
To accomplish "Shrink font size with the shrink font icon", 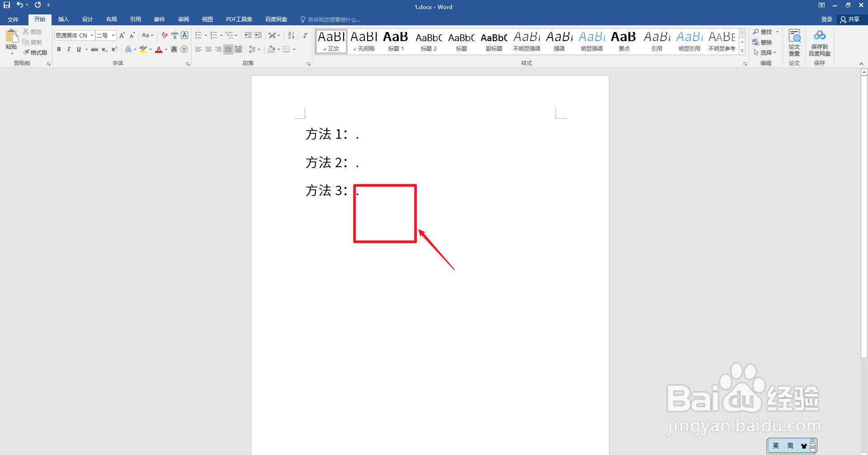I will tap(132, 35).
